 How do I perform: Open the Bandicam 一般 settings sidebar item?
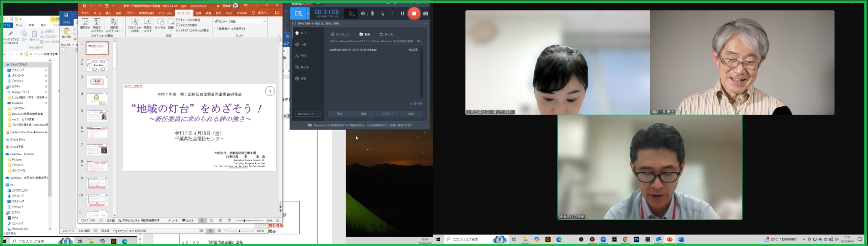coord(301,44)
